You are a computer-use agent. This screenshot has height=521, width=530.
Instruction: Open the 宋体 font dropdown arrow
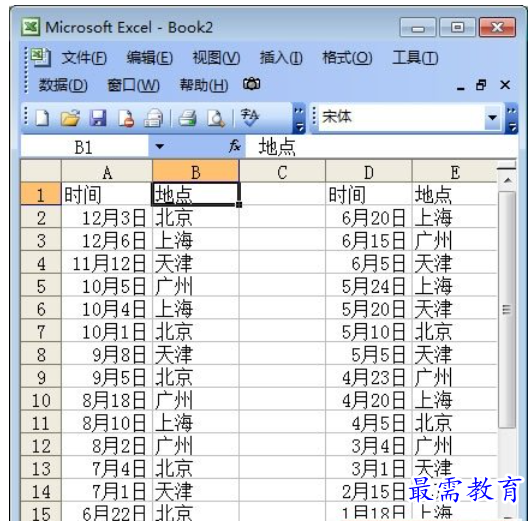492,118
